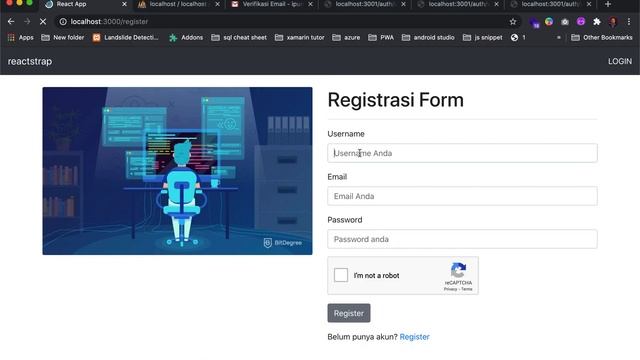Switch to the localhost / localhost tab

tap(178, 4)
